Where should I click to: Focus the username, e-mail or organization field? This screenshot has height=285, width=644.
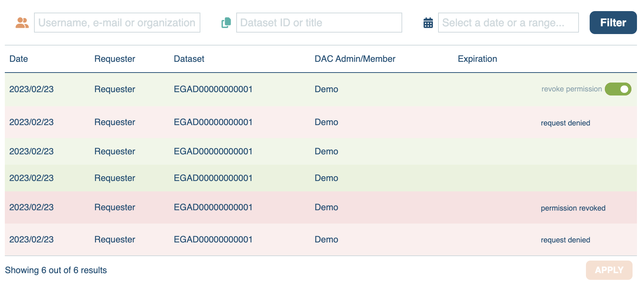pos(117,23)
